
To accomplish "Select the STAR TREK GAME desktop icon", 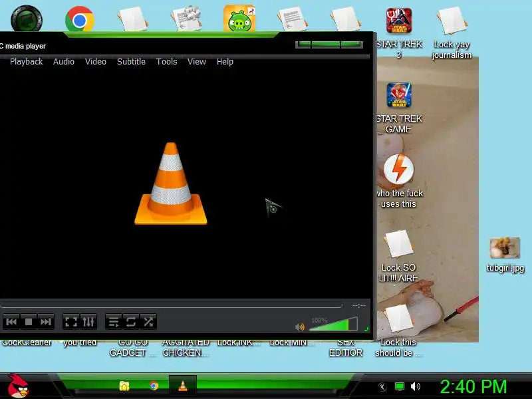I will point(399,95).
